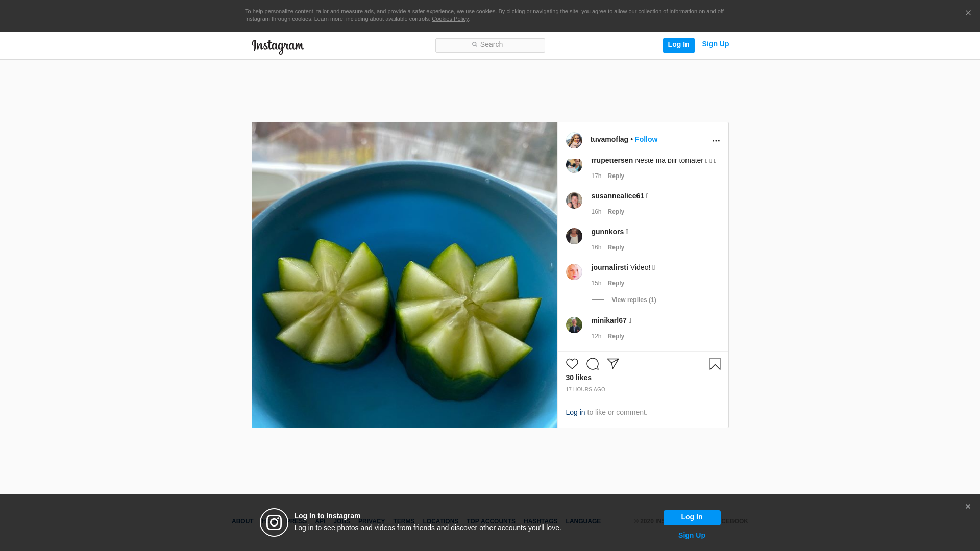Screen dimensions: 980x551
Task: Open the LANGUAGE footer selector
Action: (583, 521)
